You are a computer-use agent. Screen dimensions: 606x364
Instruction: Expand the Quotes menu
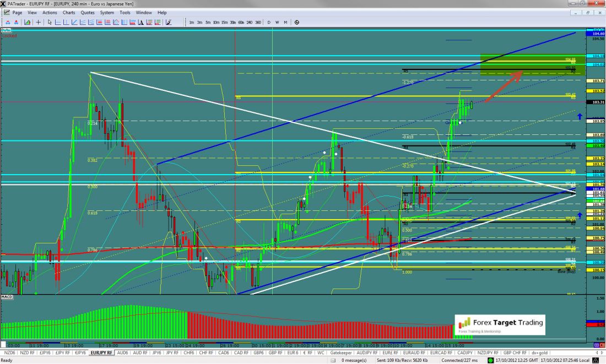point(87,12)
